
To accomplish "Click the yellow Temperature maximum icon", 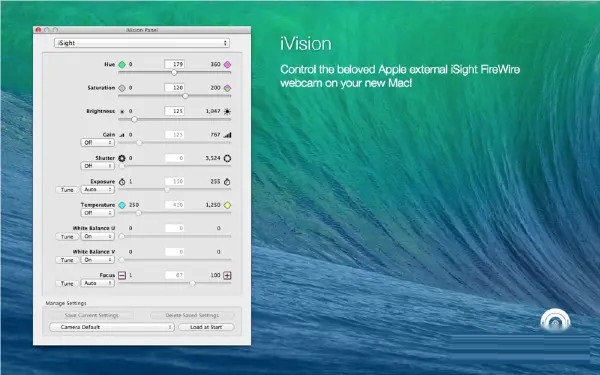I will tap(227, 205).
